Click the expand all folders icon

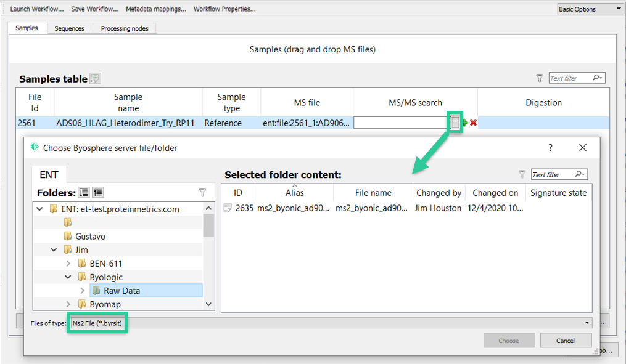coord(83,193)
